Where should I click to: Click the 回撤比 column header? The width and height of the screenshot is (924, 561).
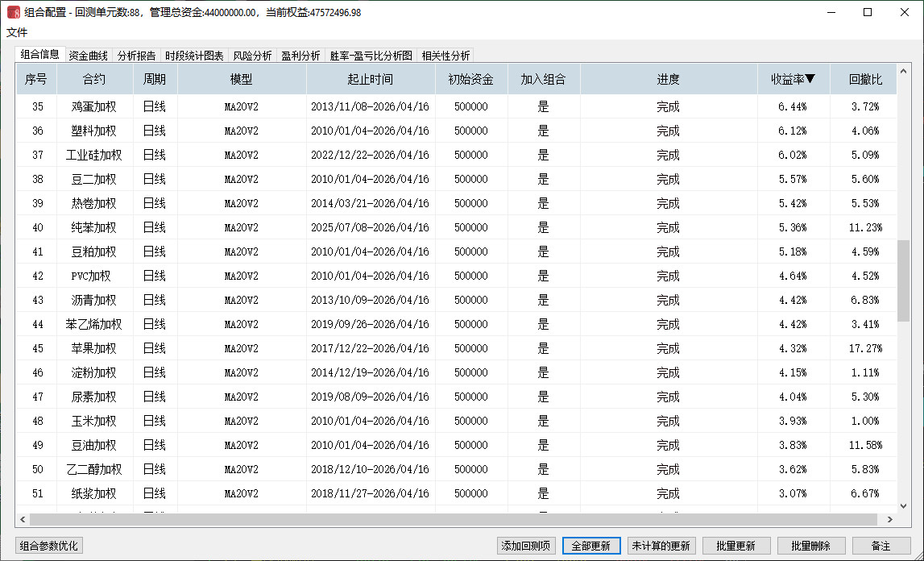coord(865,79)
